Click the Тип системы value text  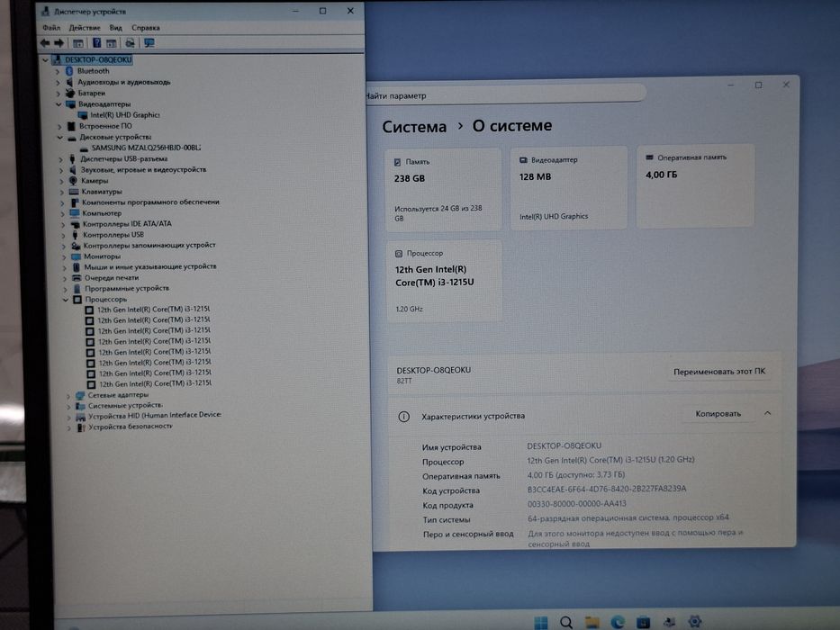(628, 518)
